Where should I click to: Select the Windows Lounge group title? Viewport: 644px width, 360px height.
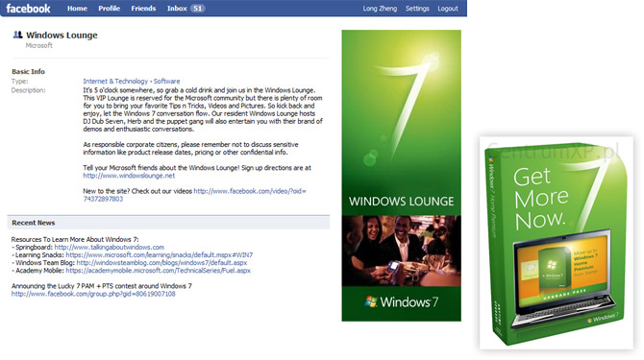(62, 36)
